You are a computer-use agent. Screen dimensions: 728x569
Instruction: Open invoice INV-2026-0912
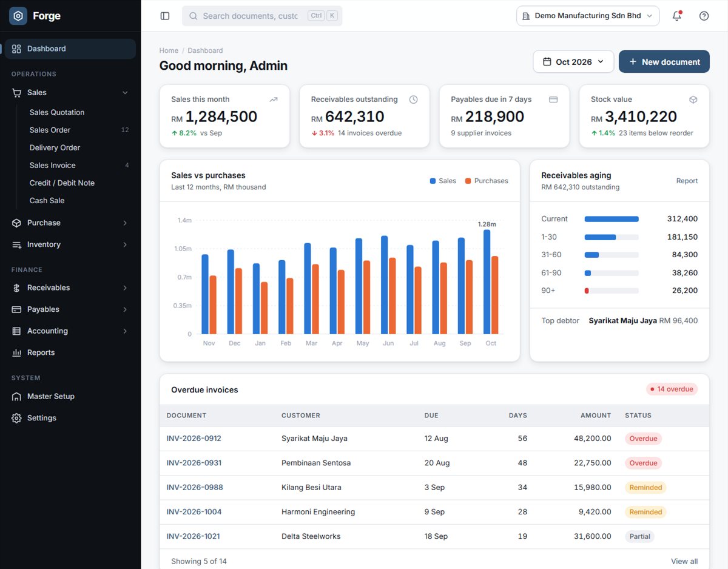[194, 438]
